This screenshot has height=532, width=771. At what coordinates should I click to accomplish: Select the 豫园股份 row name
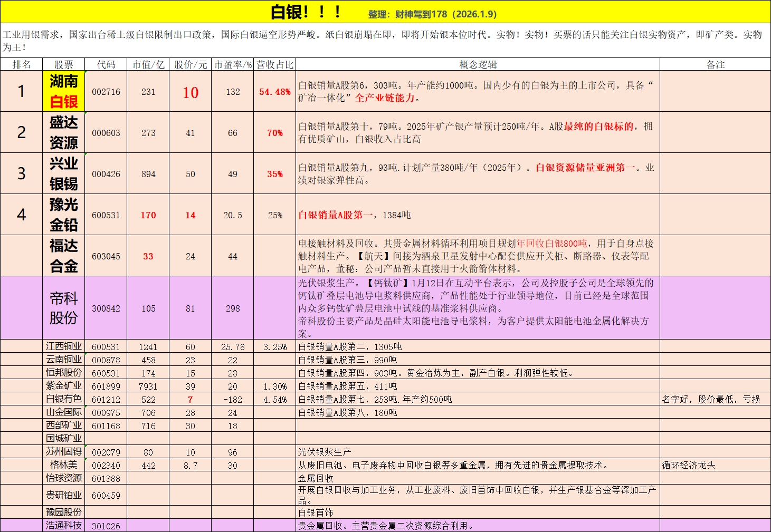click(x=64, y=512)
